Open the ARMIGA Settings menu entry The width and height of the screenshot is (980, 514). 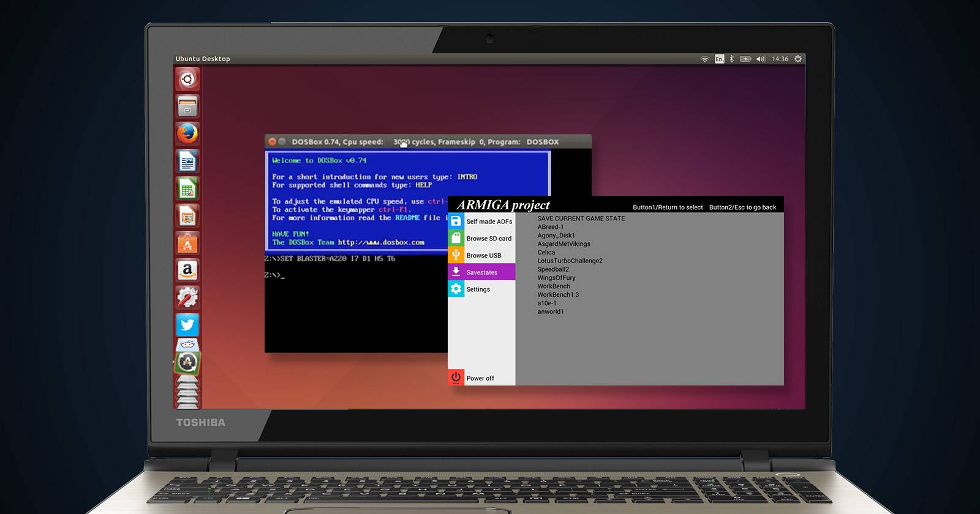[481, 289]
